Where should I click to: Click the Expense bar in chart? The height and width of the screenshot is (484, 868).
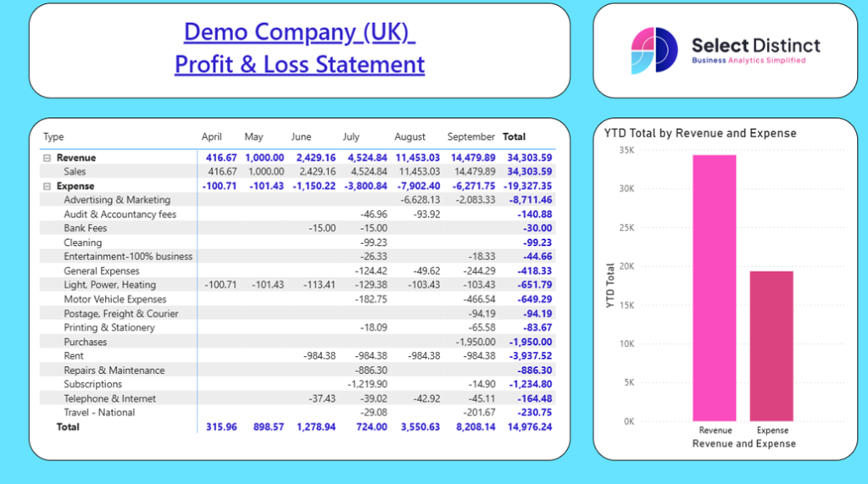771,346
